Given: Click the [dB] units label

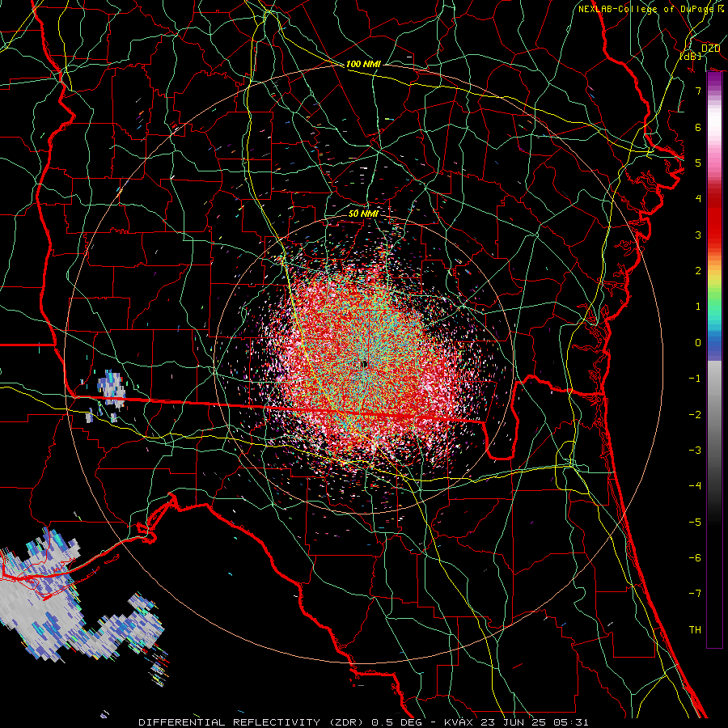Looking at the screenshot, I should (x=690, y=56).
